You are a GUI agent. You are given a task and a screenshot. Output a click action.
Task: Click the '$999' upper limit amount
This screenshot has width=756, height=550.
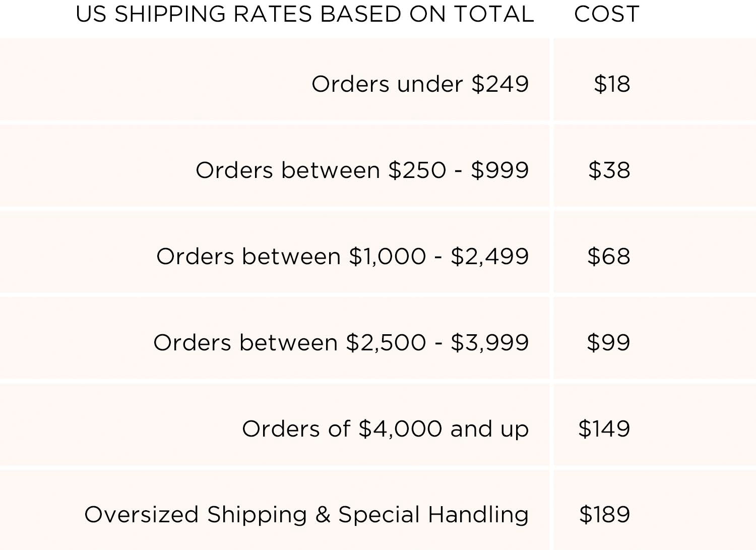click(499, 170)
